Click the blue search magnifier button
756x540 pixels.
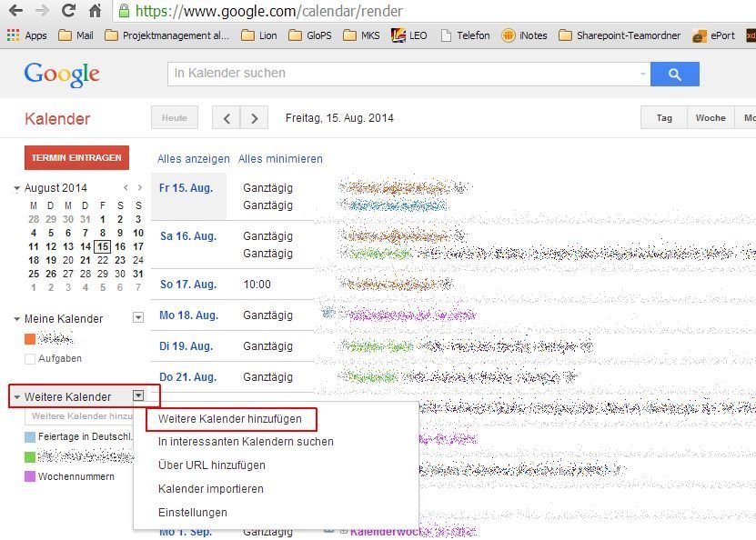pos(674,75)
